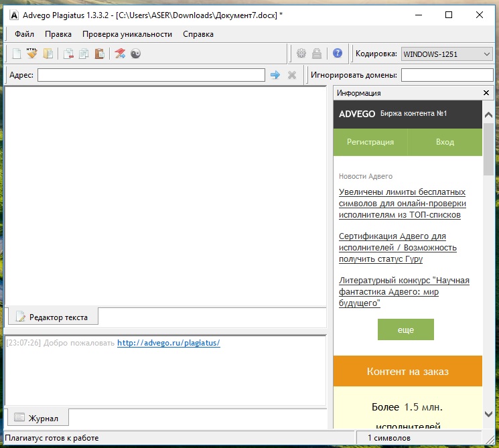499x448 pixels.
Task: Click the '1 символов' status bar text
Action: [389, 438]
